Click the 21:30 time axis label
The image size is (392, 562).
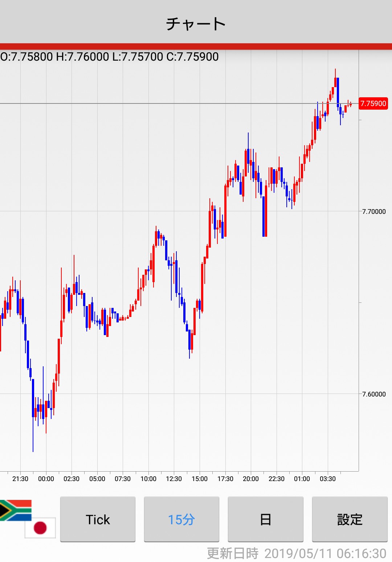tap(20, 479)
